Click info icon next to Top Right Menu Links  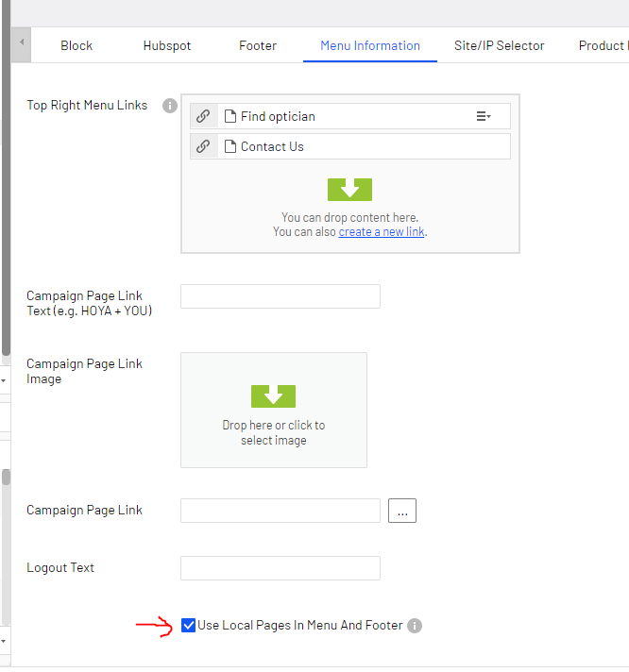tap(170, 106)
